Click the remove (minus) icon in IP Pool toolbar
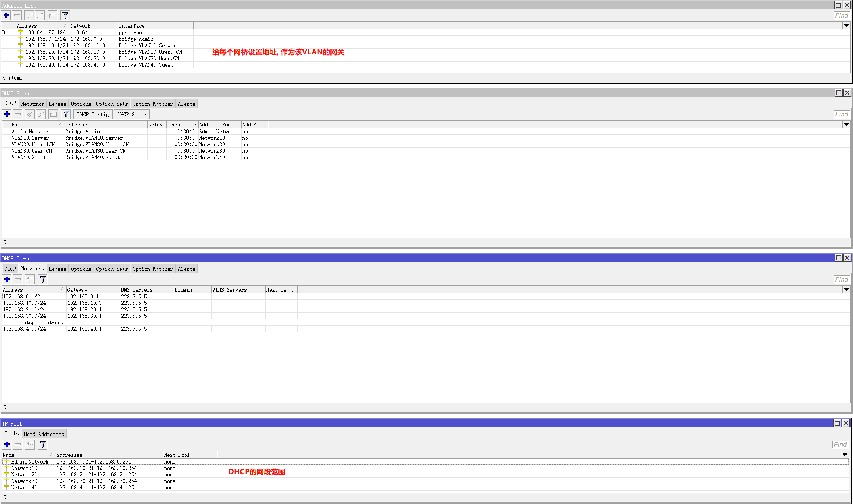The width and height of the screenshot is (853, 504). pos(18,445)
